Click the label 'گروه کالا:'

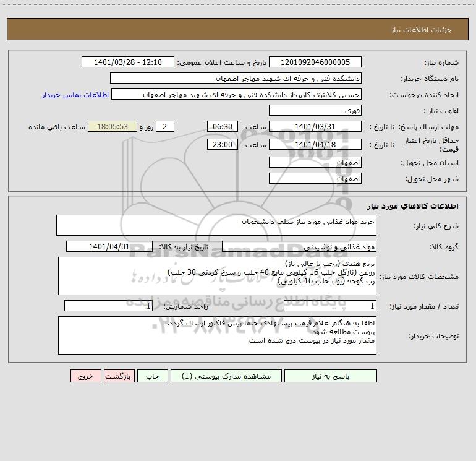pos(444,247)
